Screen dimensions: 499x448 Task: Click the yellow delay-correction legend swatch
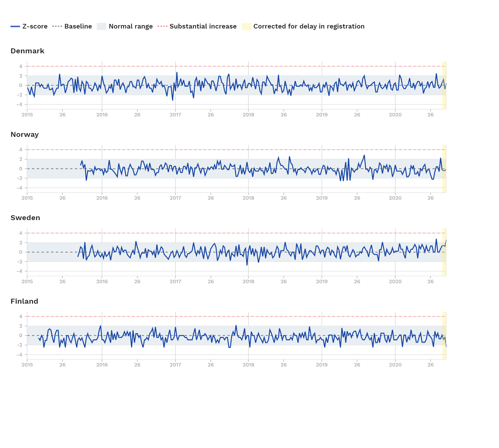pyautogui.click(x=246, y=27)
